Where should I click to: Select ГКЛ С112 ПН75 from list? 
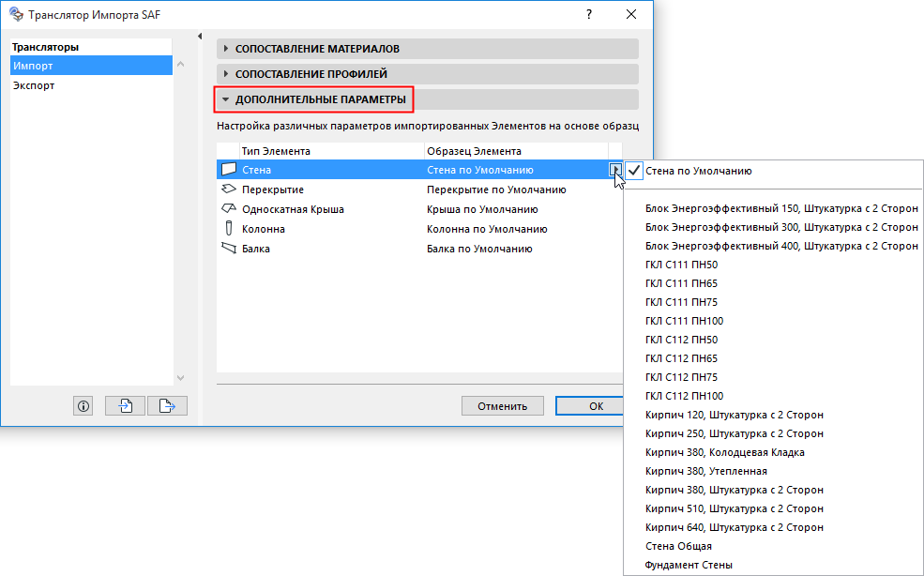(773, 377)
